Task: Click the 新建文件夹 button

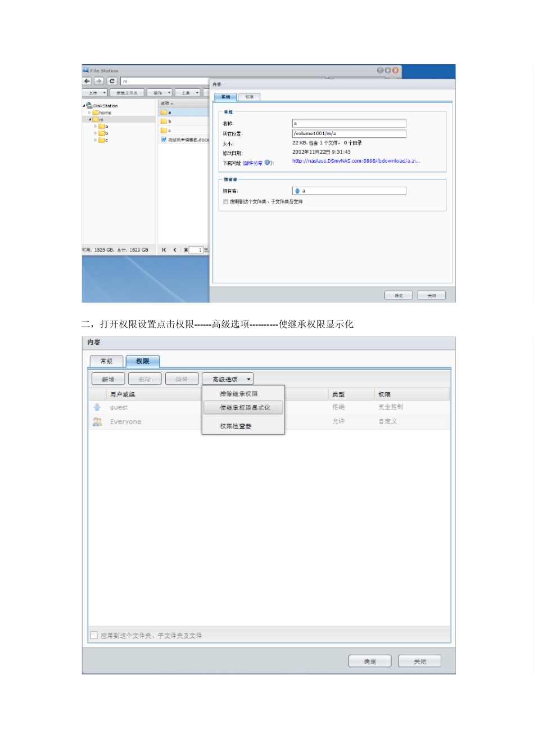Action: pyautogui.click(x=127, y=93)
